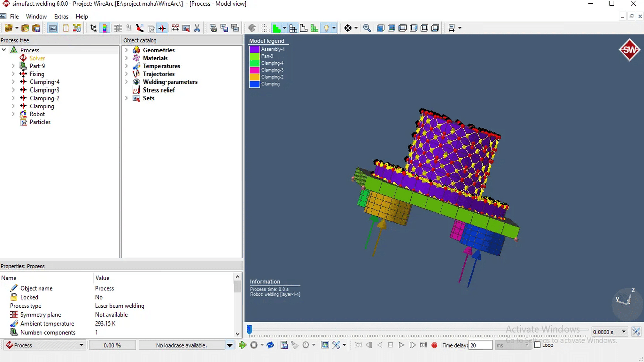Click the magnifier zoom icon
The width and height of the screenshot is (644, 362).
pyautogui.click(x=367, y=28)
